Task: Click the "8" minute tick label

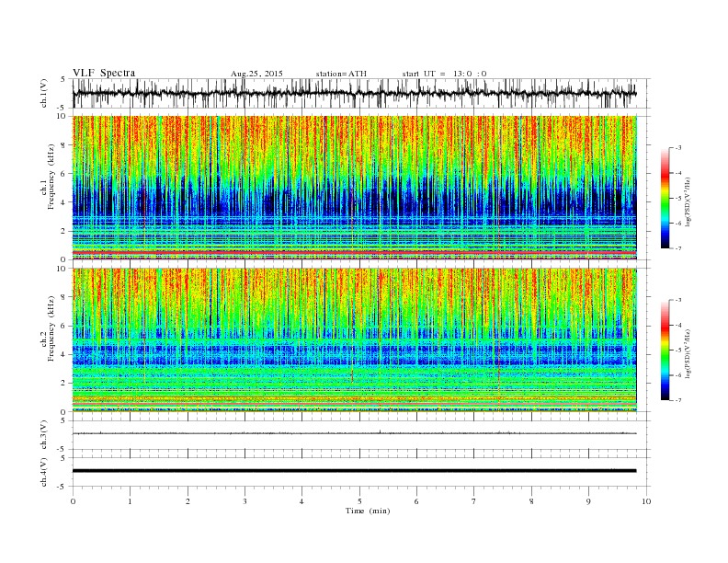Action: pos(531,501)
